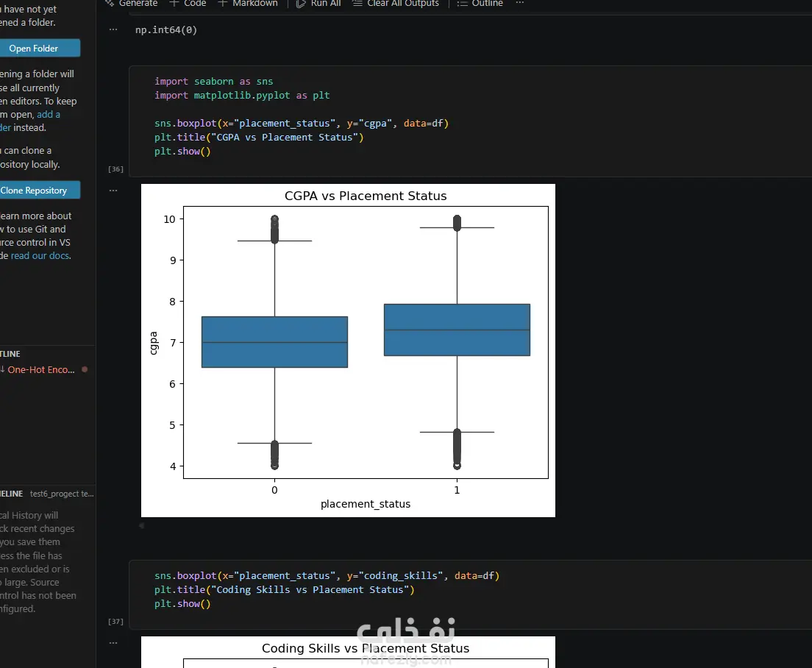812x668 pixels.
Task: Add a new Markdown cell
Action: 248,3
